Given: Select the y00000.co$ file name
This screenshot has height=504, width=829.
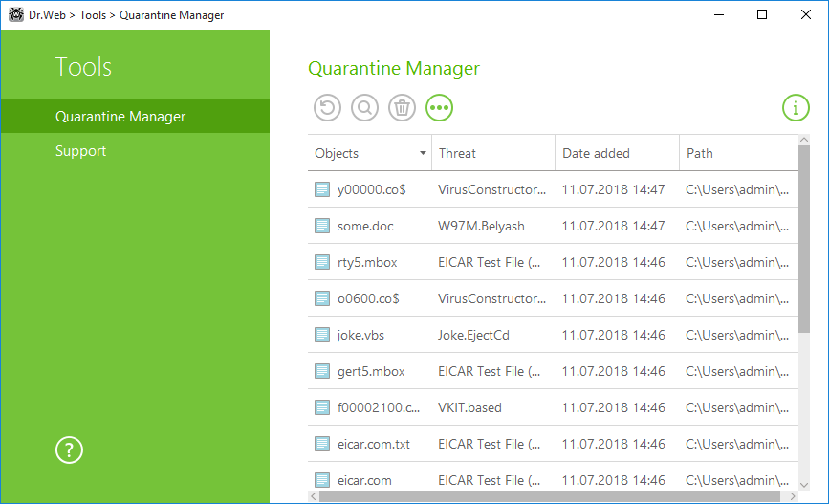Looking at the screenshot, I should 372,189.
